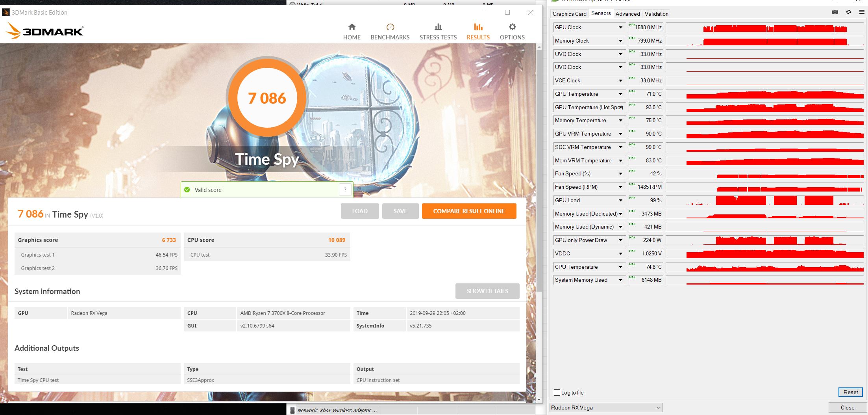Enable Log to file checkbox
Screen dimensions: 868x415
(557, 393)
